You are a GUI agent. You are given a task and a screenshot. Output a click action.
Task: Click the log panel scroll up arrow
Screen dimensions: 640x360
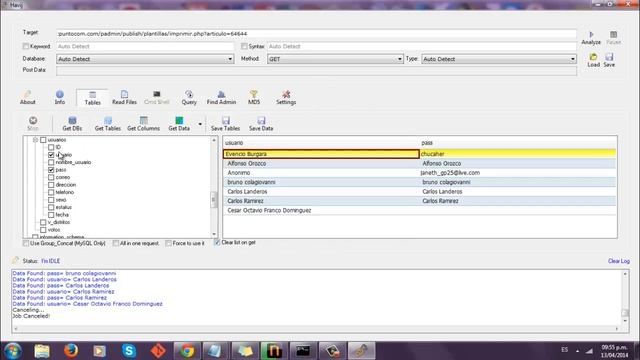click(x=625, y=274)
